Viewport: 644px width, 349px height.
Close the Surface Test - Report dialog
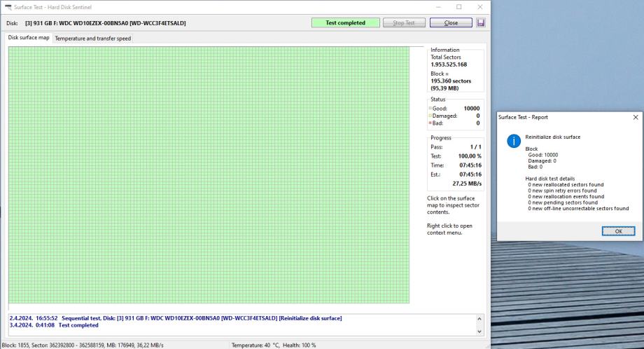coord(636,117)
